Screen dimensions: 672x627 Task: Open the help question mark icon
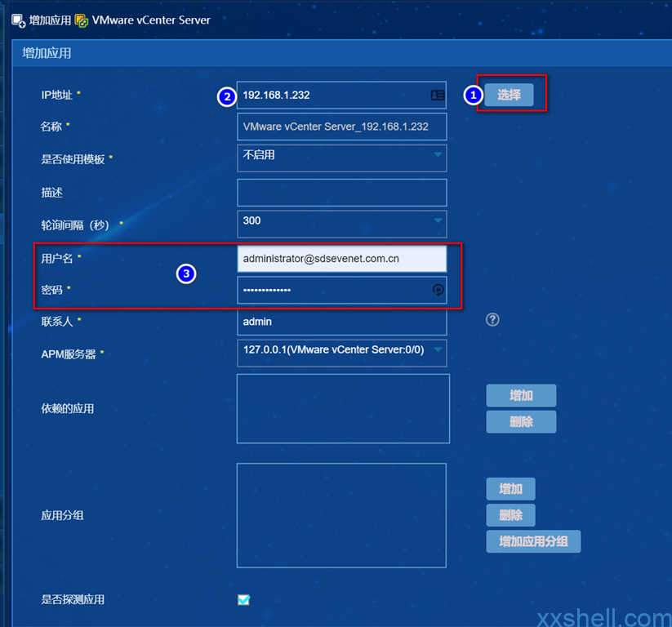click(492, 320)
